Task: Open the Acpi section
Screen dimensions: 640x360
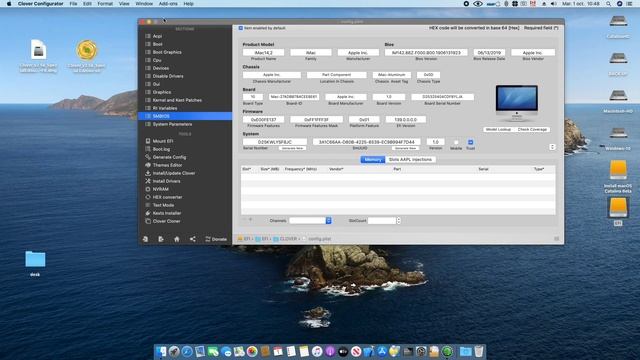Action: point(157,36)
